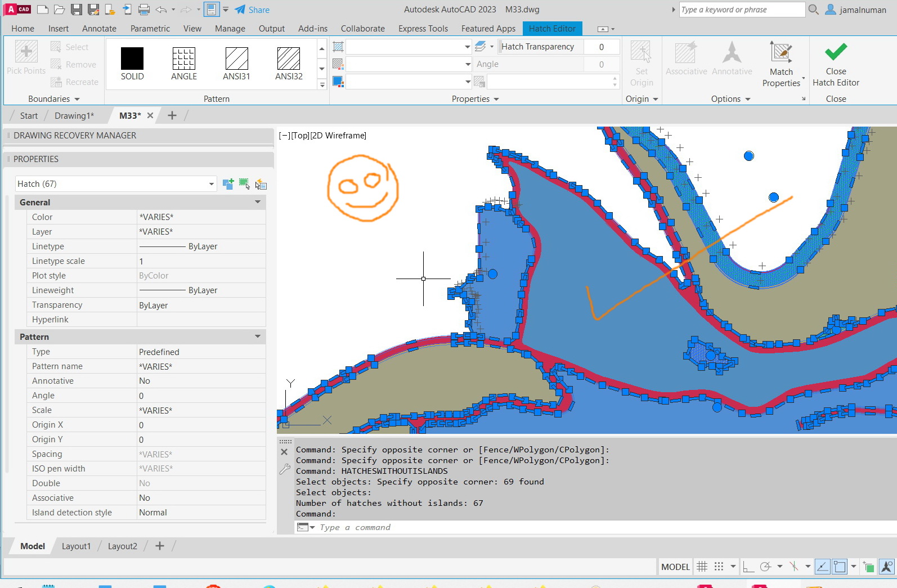The image size is (897, 588).
Task: Click the command line customize wrench icon
Action: (285, 469)
